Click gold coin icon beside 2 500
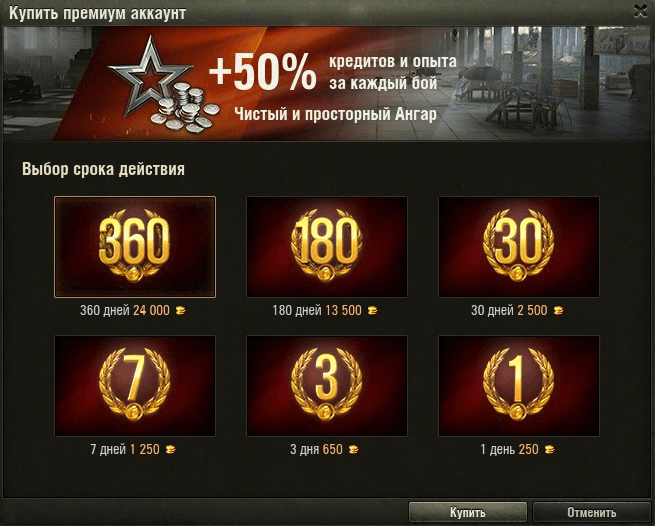655x526 pixels. (x=558, y=310)
